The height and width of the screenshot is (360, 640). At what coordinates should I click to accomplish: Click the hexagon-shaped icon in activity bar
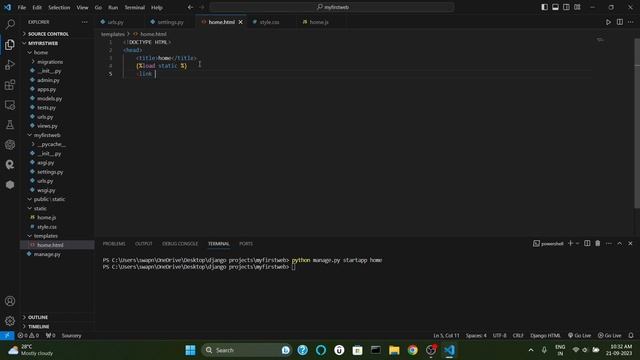[x=10, y=184]
